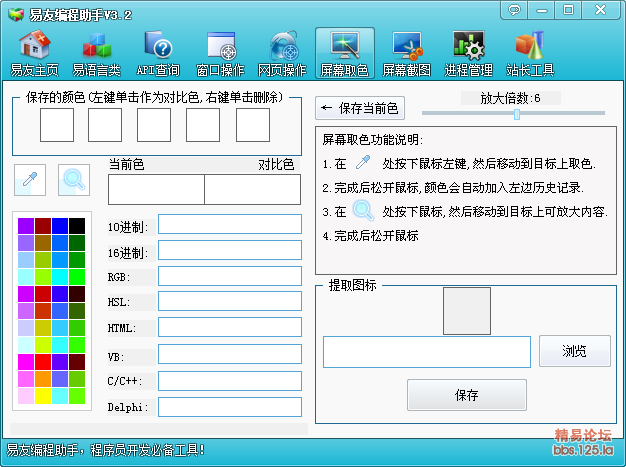Click the 浏览 browse button

tap(574, 351)
